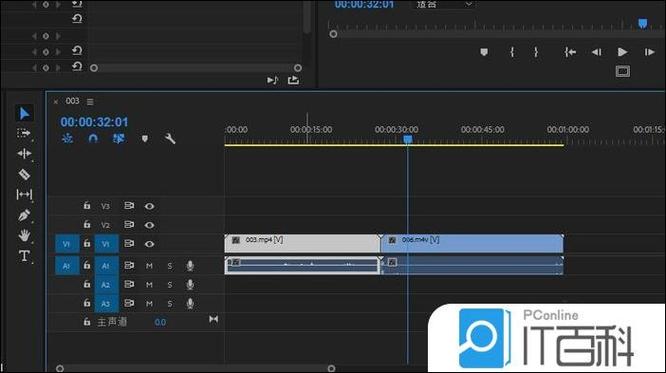Close the 003 sequence tab
The width and height of the screenshot is (666, 373).
click(56, 102)
